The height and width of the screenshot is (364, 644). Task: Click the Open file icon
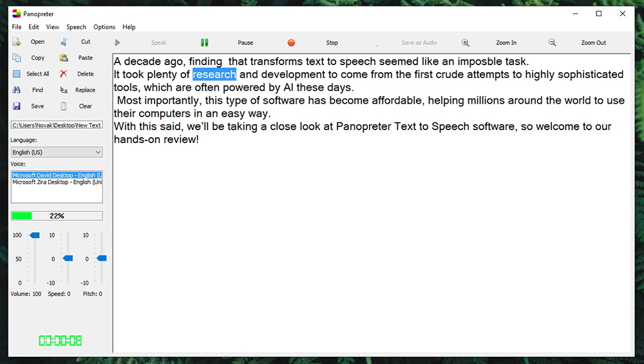pyautogui.click(x=17, y=42)
